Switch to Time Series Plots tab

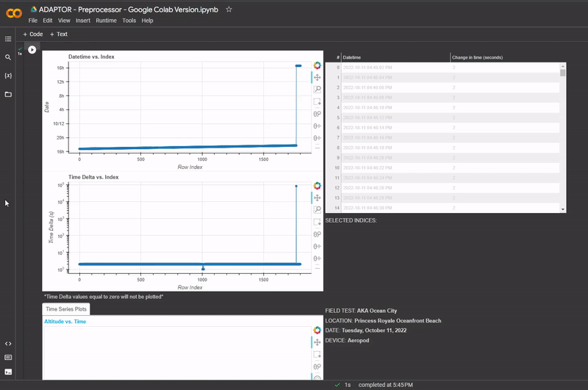[x=66, y=309]
